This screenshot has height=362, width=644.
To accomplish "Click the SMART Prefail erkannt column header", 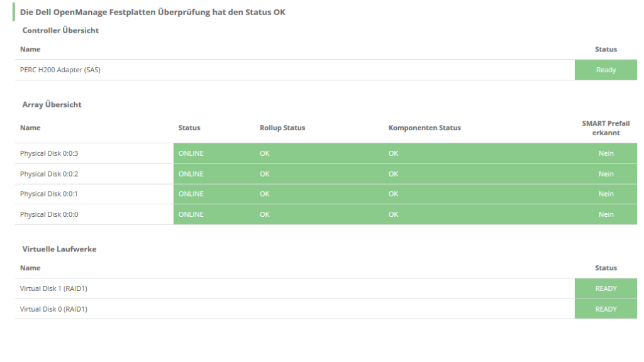I will coord(606,128).
